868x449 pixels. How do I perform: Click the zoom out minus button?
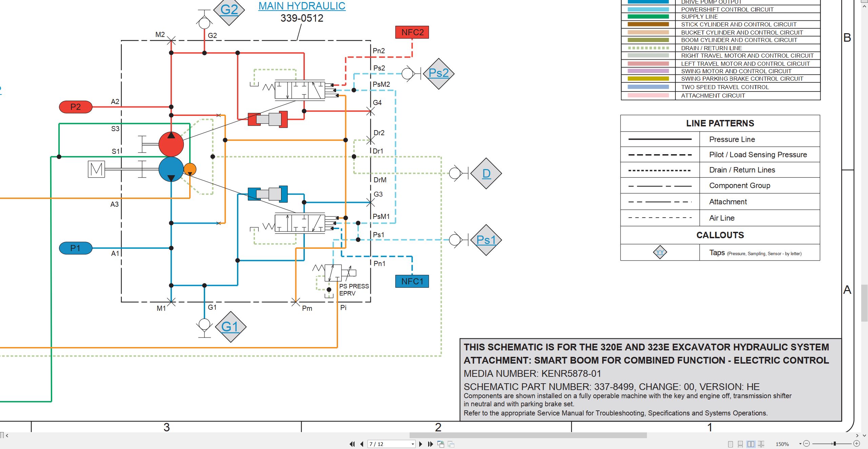807,444
